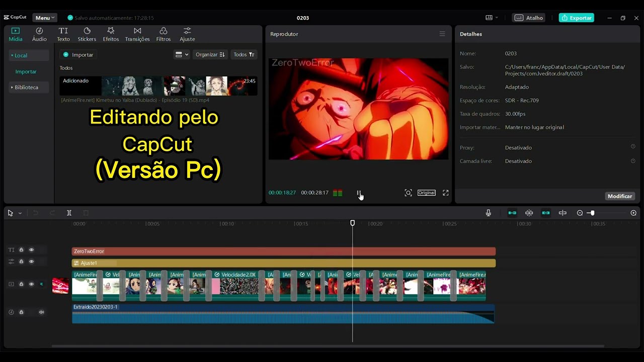The height and width of the screenshot is (362, 644).
Task: Switch to the Áudio tab
Action: click(39, 34)
